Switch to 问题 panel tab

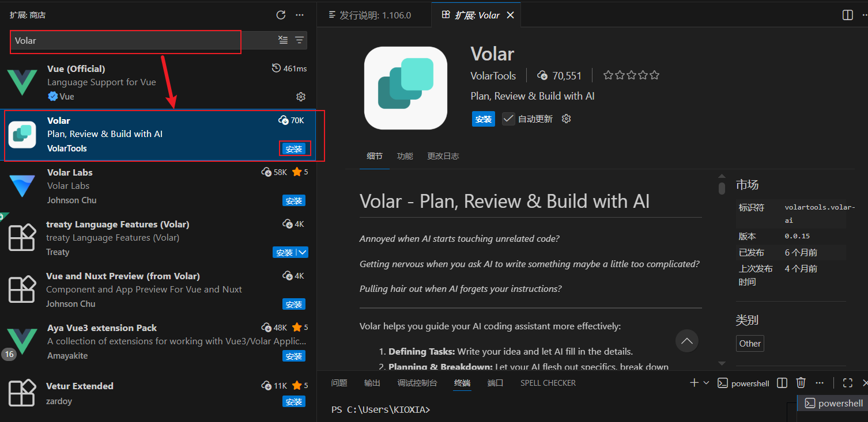(339, 383)
